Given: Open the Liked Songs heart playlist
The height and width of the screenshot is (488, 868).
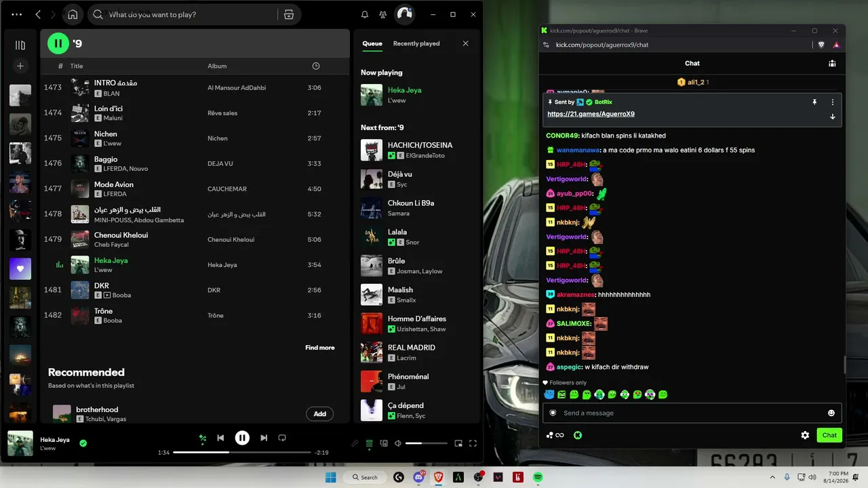Looking at the screenshot, I should (20, 269).
